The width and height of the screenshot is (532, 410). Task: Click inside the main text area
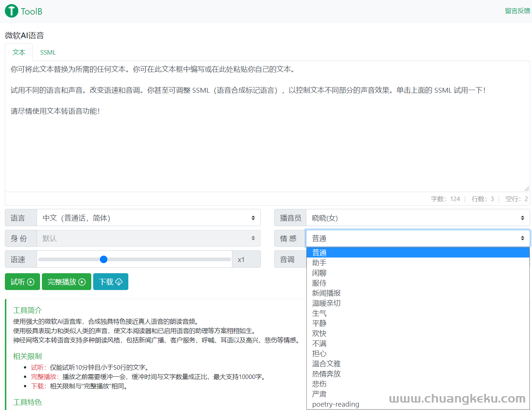267,126
